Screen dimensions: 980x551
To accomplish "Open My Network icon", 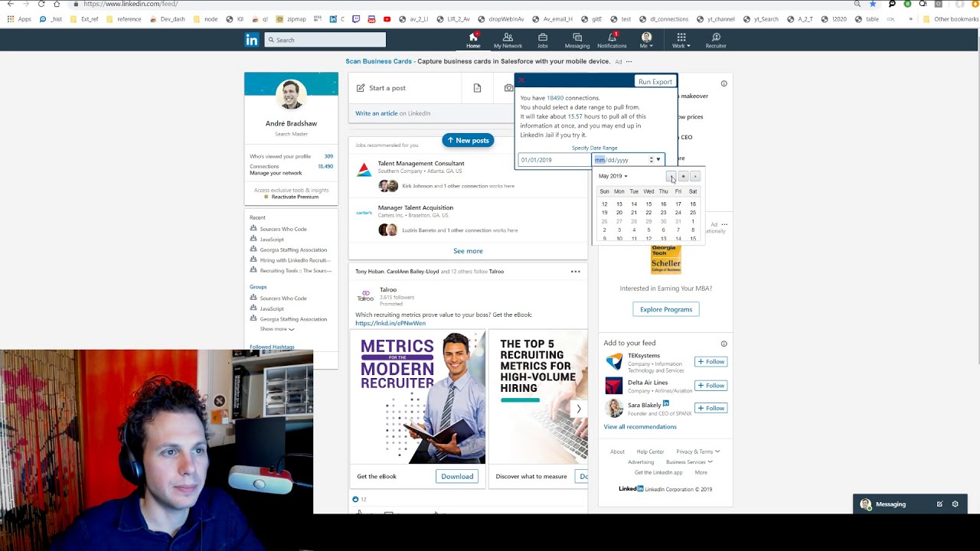I will tap(508, 40).
